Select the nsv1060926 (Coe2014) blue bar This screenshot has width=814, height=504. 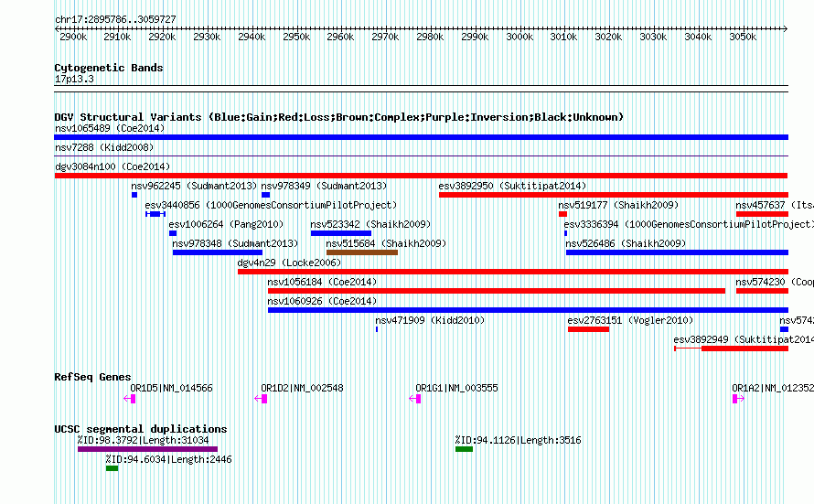(528, 310)
